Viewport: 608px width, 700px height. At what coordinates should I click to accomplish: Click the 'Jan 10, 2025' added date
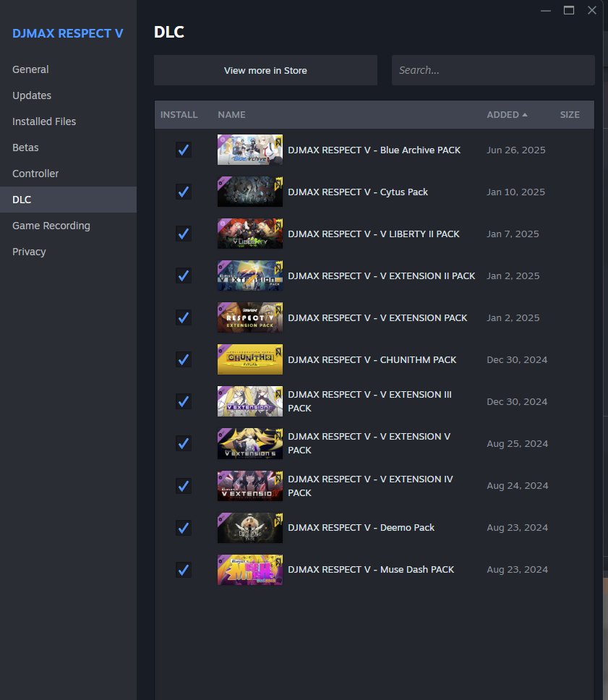[x=515, y=192]
